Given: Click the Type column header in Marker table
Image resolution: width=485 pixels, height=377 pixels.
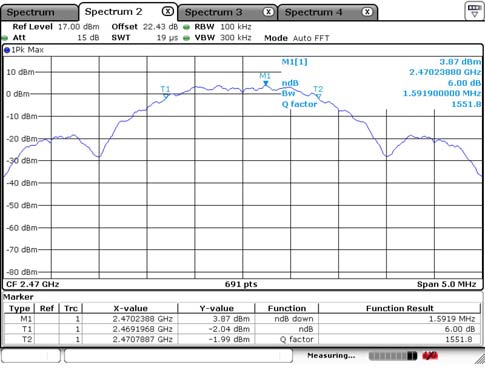Looking at the screenshot, I should click(x=19, y=308).
